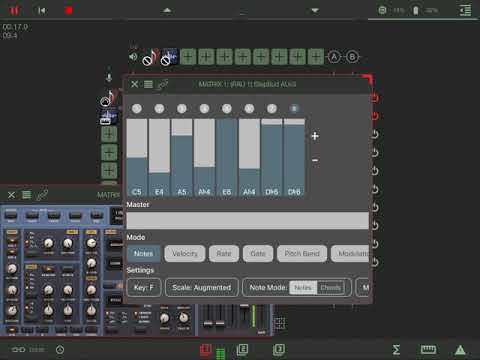Toggle the step circle above the E6 bar
Viewport: 480px width, 360px height.
click(227, 109)
